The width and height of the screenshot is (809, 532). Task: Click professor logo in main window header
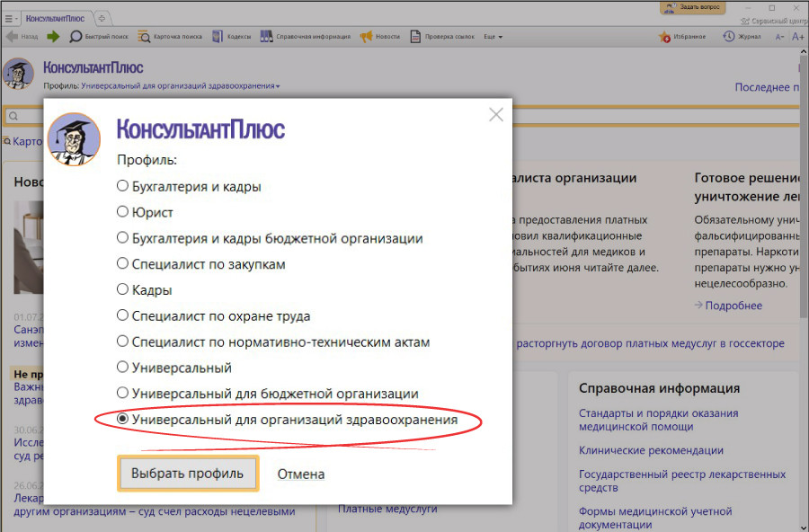pyautogui.click(x=19, y=74)
